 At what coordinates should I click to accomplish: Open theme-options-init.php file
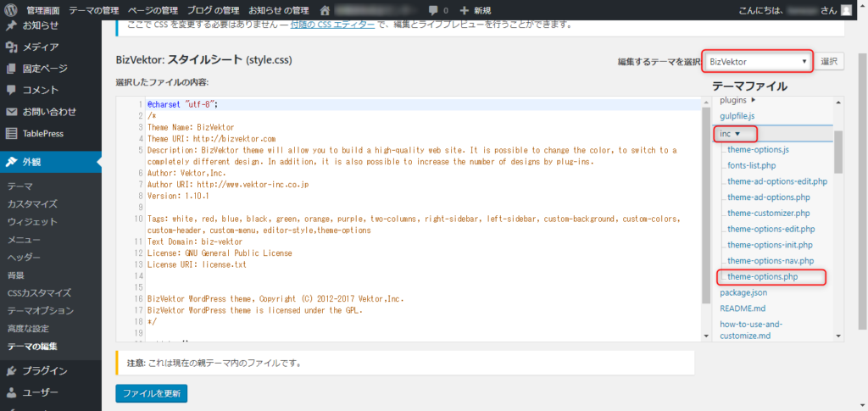[x=770, y=245]
